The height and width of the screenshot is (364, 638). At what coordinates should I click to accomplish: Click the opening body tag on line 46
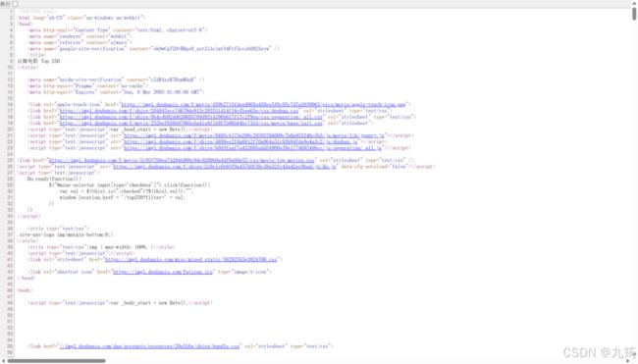pos(25,290)
